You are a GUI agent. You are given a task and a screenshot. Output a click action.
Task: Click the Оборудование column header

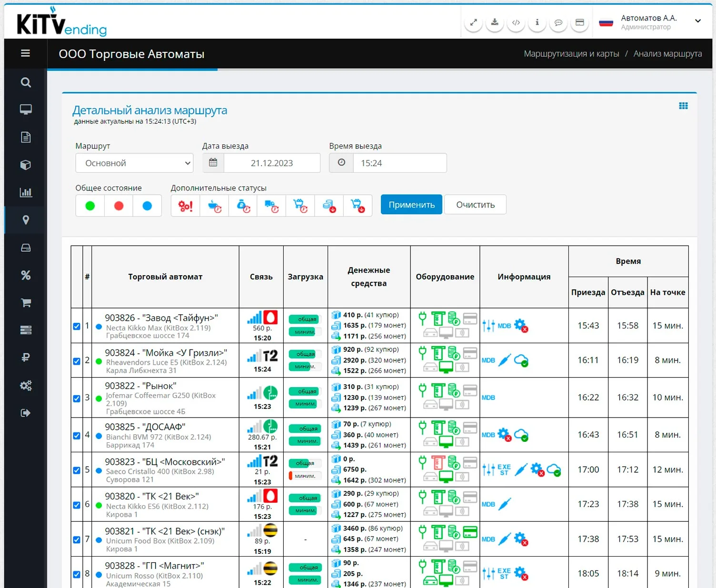coord(445,277)
